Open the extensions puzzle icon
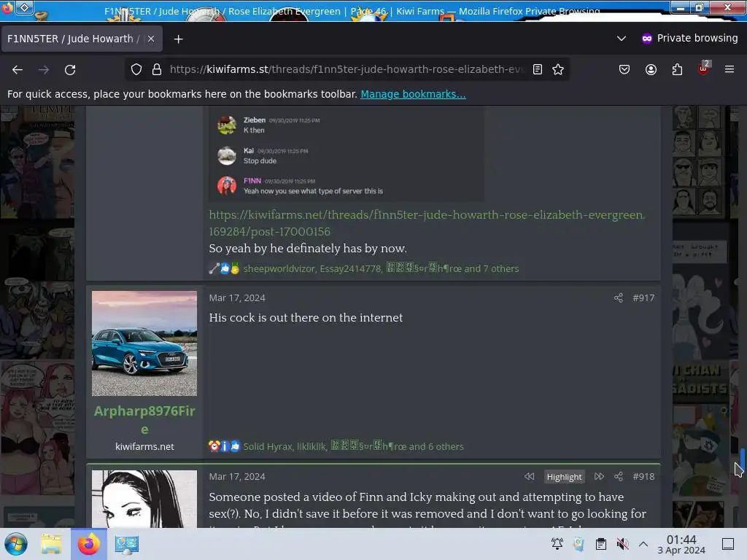 pyautogui.click(x=677, y=69)
